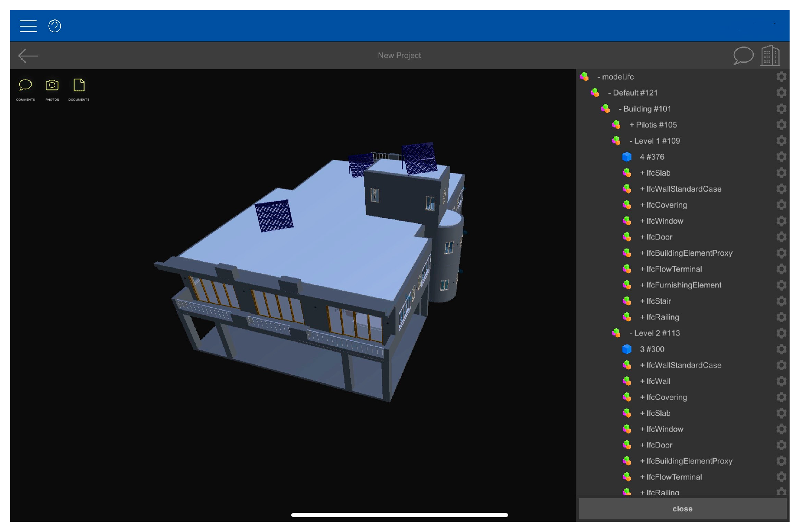Click the gear icon beside model.ifc
The height and width of the screenshot is (532, 800).
click(781, 77)
